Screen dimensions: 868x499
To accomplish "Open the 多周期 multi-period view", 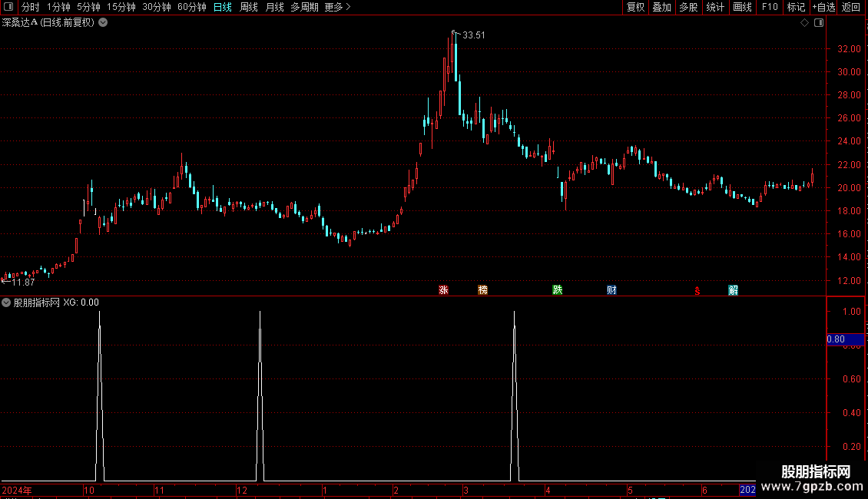I will click(304, 7).
